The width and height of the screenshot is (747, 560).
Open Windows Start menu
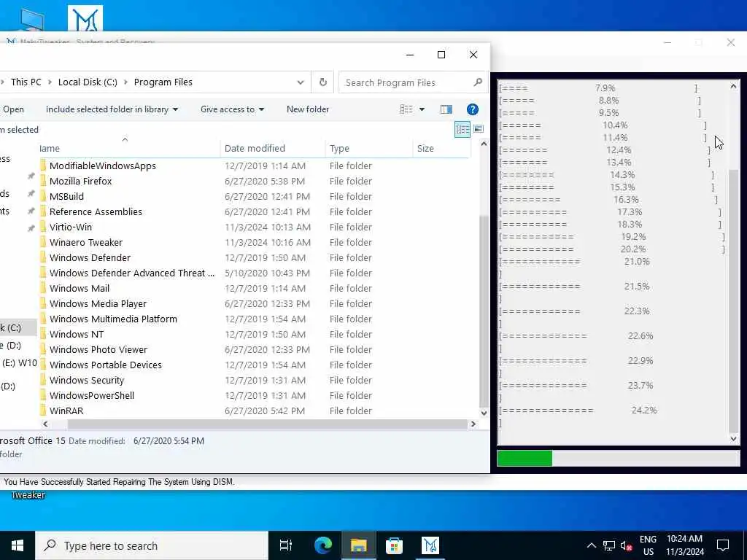click(x=18, y=545)
